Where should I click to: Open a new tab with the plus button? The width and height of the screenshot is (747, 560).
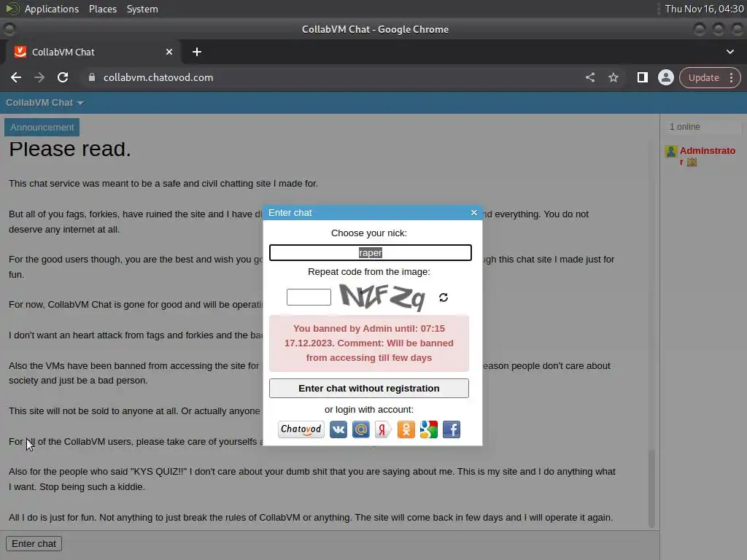[197, 52]
